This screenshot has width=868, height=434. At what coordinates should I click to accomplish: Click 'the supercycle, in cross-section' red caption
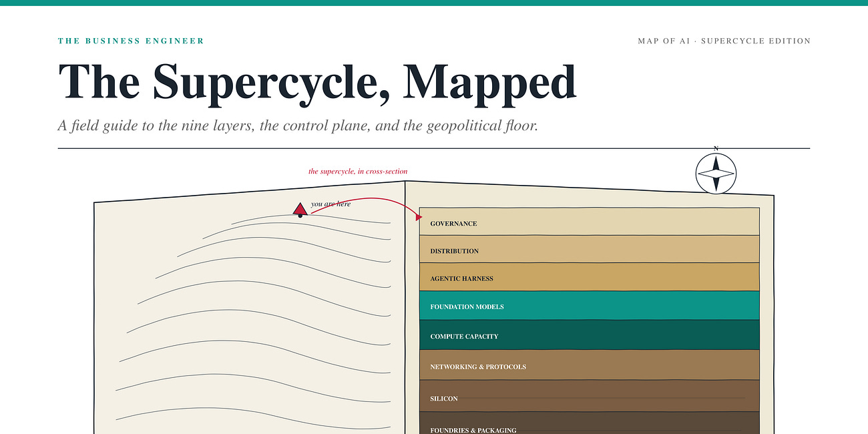tap(358, 172)
